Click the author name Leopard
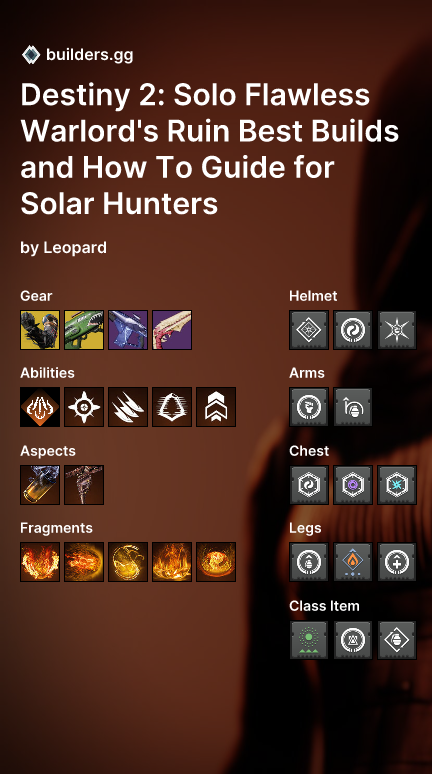 point(75,247)
